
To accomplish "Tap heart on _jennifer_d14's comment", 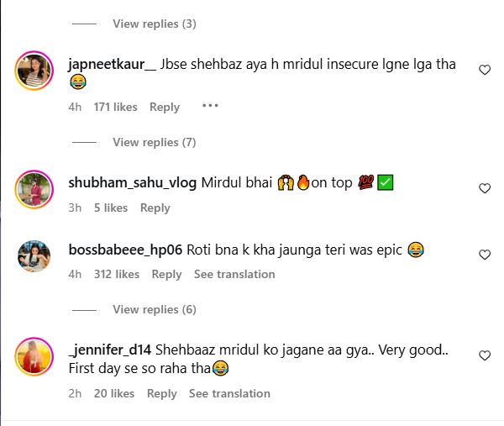I will (485, 356).
